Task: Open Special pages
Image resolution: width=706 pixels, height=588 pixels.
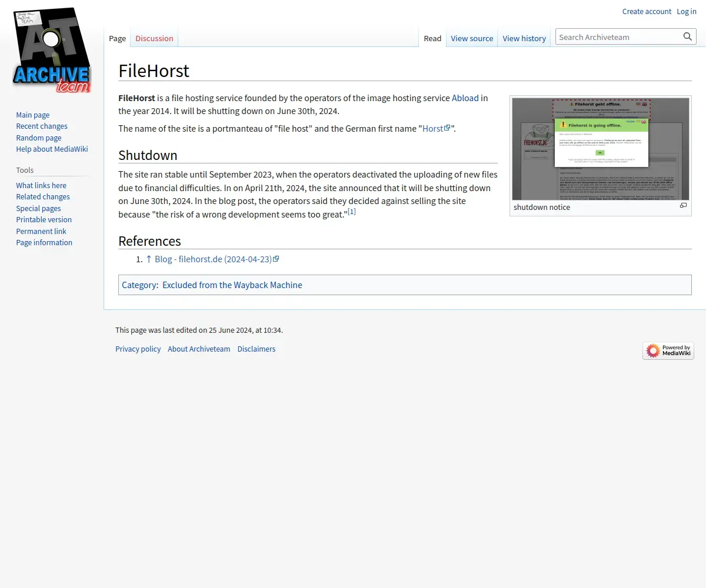Action: (x=38, y=208)
